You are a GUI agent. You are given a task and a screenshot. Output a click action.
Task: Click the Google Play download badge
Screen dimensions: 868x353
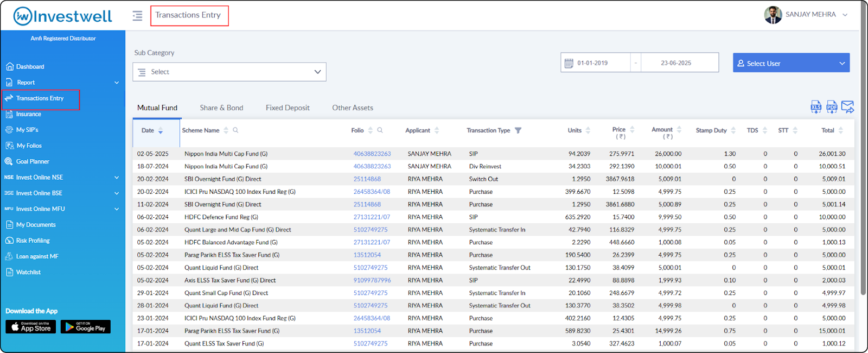86,326
